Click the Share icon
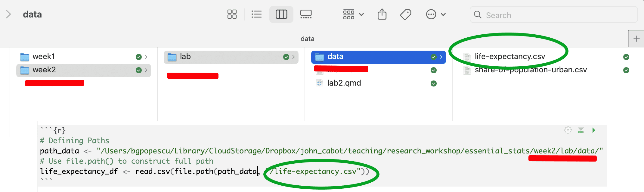This screenshot has width=644, height=192. (x=382, y=14)
